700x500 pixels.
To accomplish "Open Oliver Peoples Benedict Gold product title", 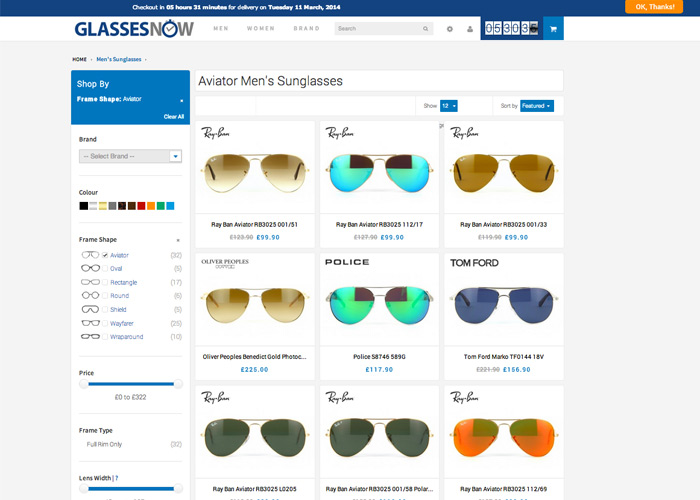I will tap(254, 357).
